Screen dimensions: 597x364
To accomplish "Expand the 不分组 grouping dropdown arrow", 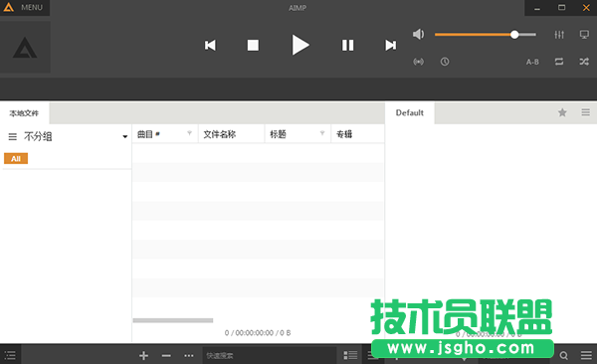I will tap(125, 136).
